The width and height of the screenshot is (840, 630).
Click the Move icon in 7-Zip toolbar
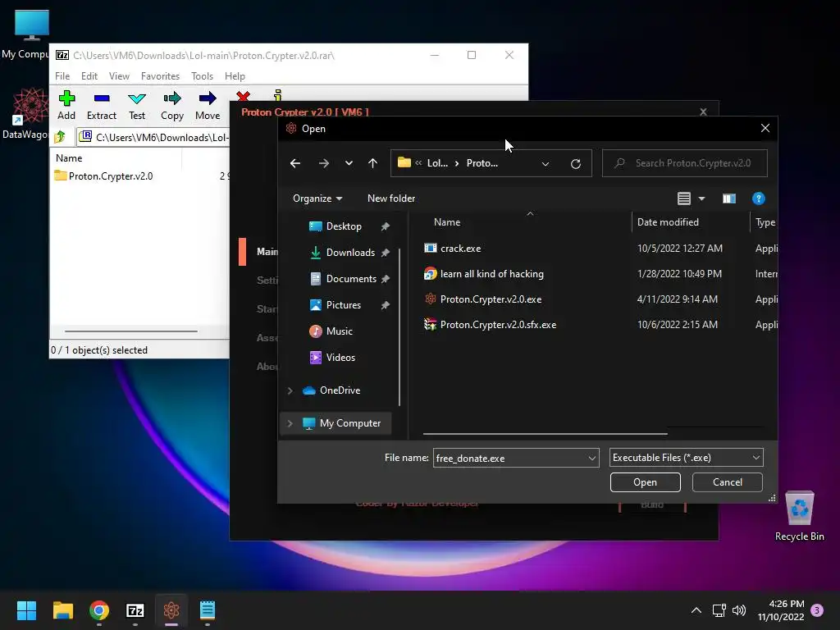pos(208,98)
